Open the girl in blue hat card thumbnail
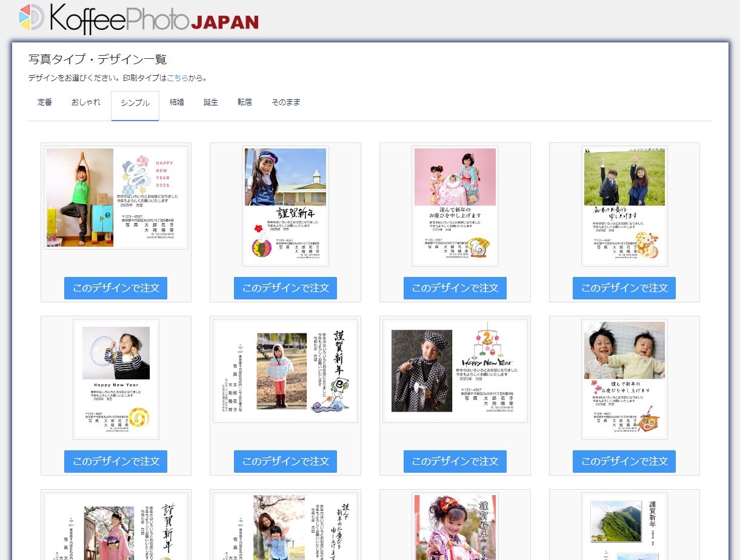 (x=285, y=206)
